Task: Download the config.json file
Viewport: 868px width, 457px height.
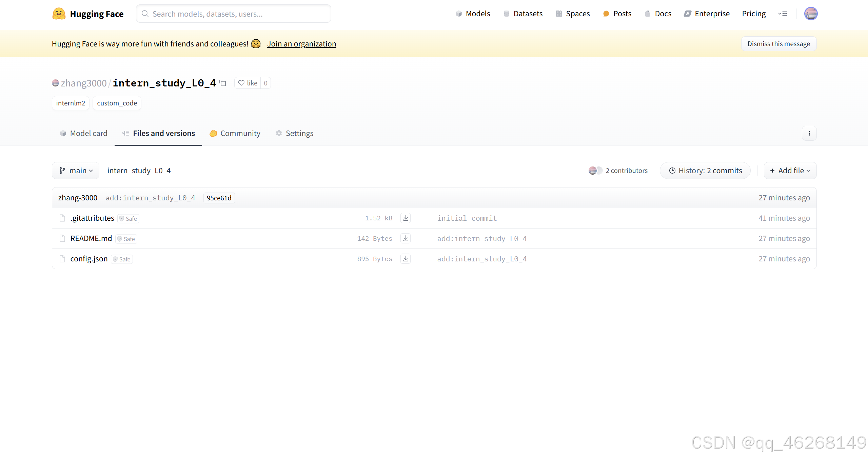Action: pos(406,259)
